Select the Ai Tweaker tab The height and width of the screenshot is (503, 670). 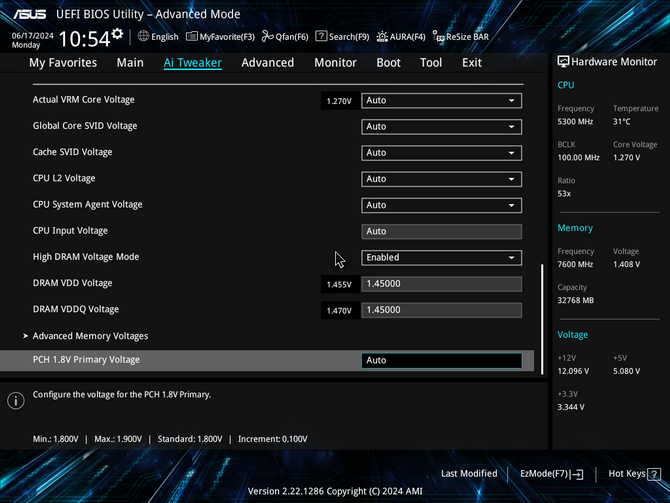192,63
